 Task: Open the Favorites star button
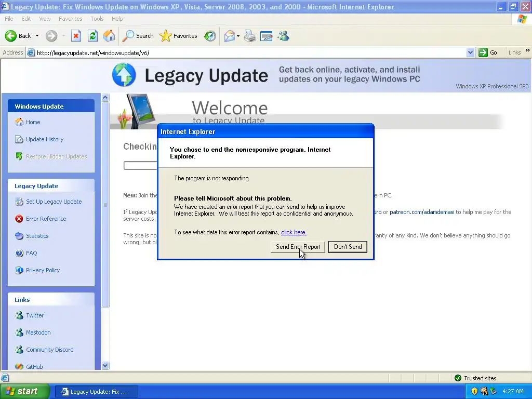pos(179,36)
